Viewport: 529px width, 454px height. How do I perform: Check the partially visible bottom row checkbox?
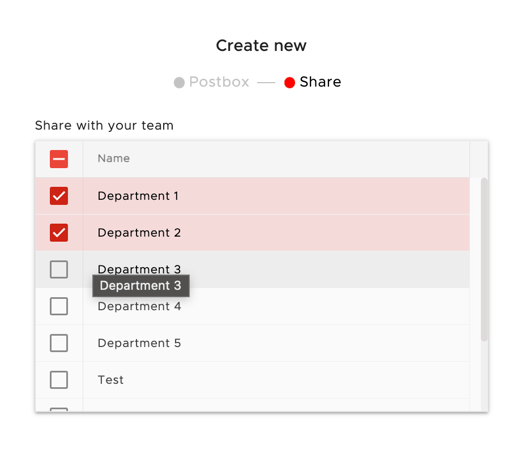[59, 409]
